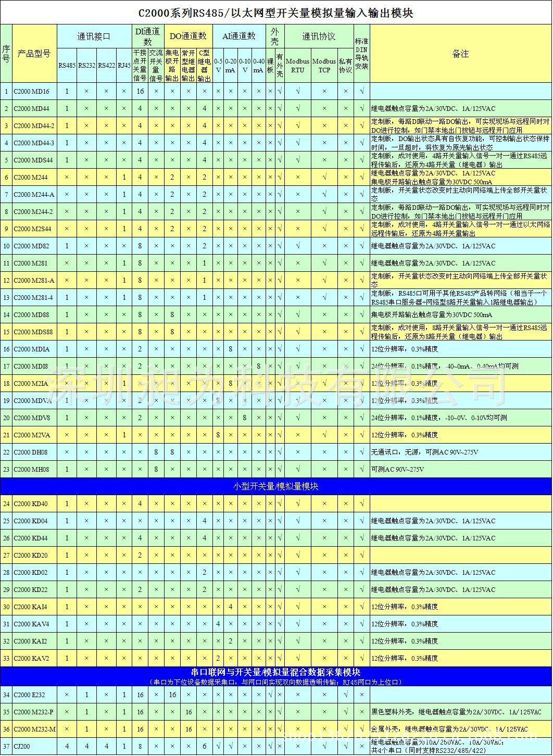Screen dimensions: 553x756
Task: Select the remark "无通讯口，无源，可测AC 90V~275V"
Action: click(x=424, y=452)
